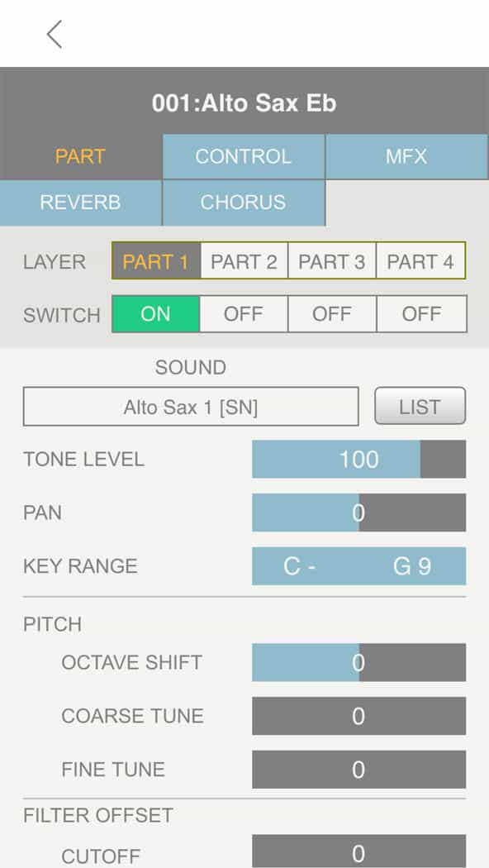Screen dimensions: 489x868
Task: Adjust the TONE LEVEL slider
Action: point(359,459)
